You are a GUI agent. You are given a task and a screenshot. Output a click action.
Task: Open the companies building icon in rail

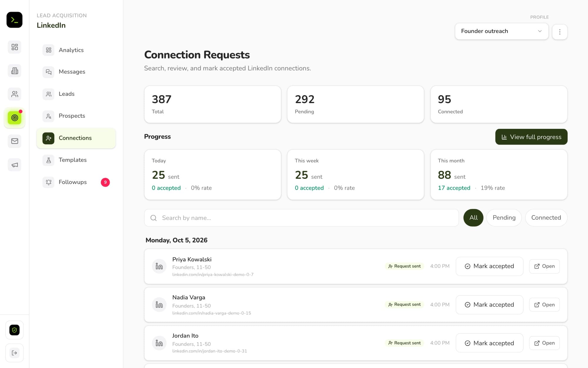[x=14, y=71]
